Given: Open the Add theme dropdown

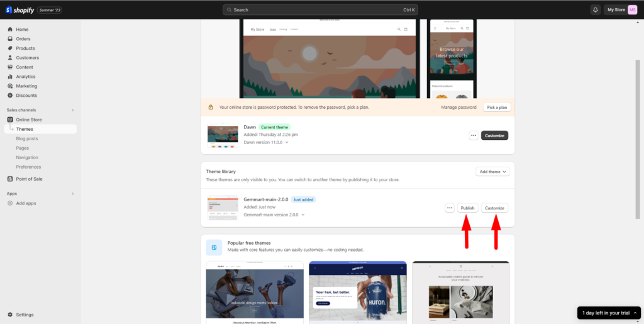Looking at the screenshot, I should tap(492, 172).
